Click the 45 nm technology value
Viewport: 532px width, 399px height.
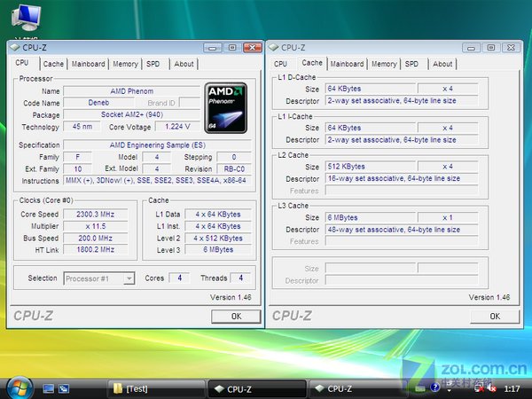point(82,127)
